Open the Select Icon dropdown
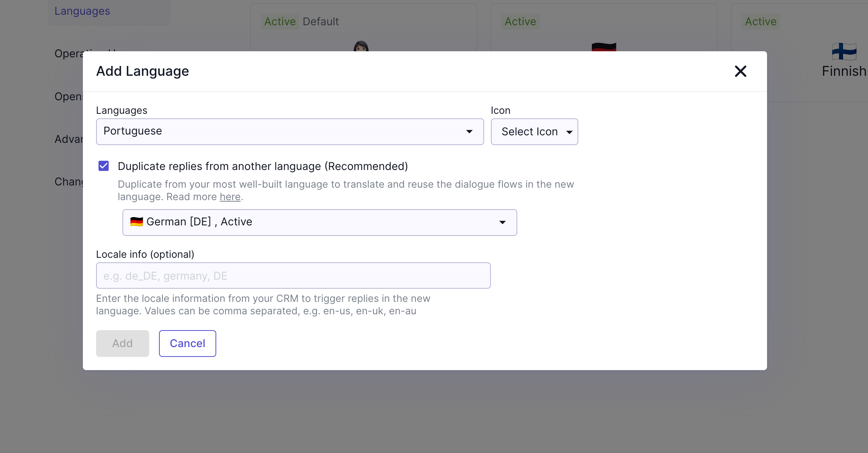The image size is (868, 453). pos(534,132)
